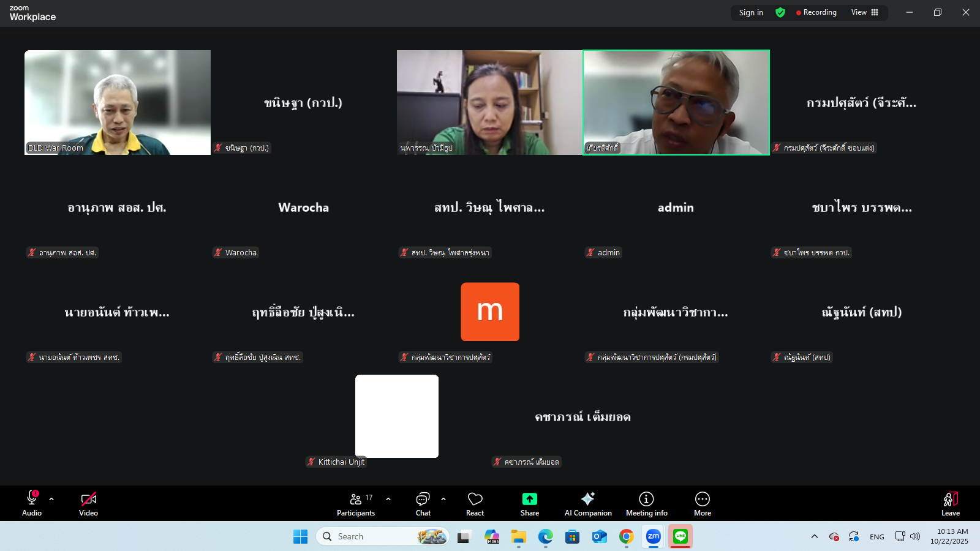Leave the meeting

pyautogui.click(x=950, y=504)
